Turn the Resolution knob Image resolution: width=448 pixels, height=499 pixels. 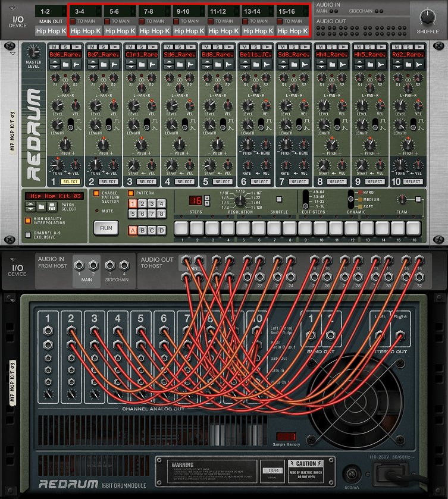[240, 200]
